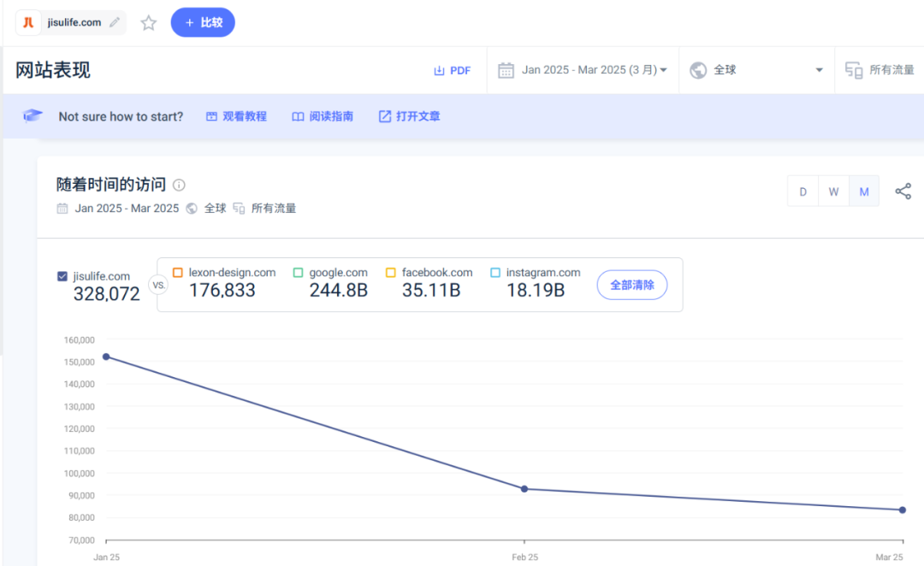Click the devices icon next to 所有流量
The width and height of the screenshot is (924, 566).
point(854,70)
